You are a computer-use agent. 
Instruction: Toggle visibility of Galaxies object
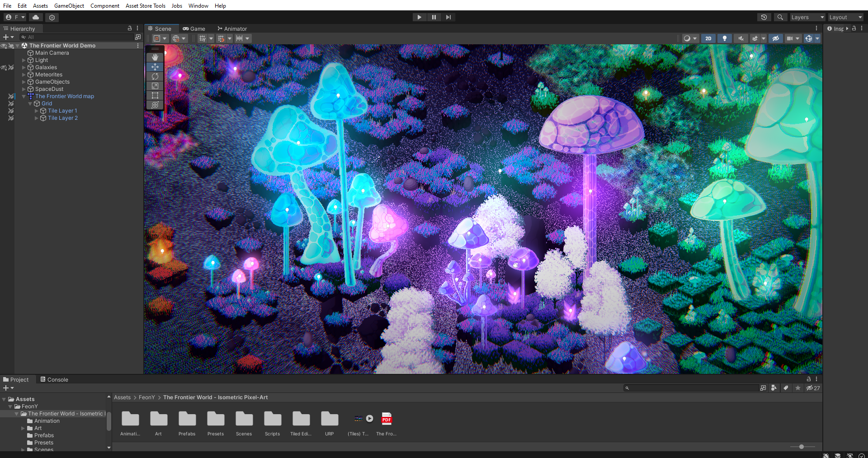(4, 67)
